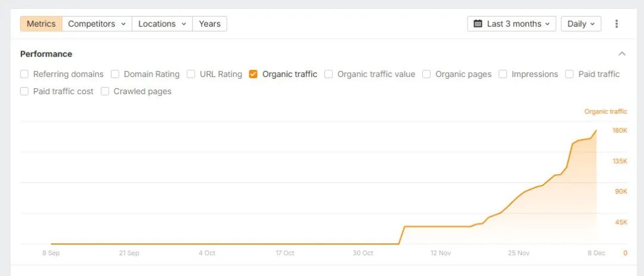Turn on the Impressions checkbox
644x276 pixels.
(503, 75)
